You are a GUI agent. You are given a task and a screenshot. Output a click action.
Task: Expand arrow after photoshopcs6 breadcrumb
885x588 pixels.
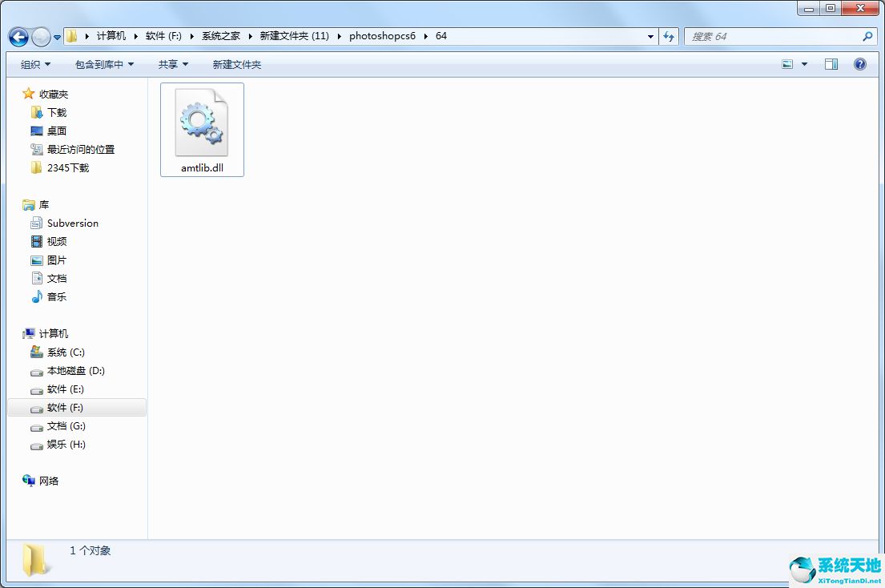click(x=426, y=36)
